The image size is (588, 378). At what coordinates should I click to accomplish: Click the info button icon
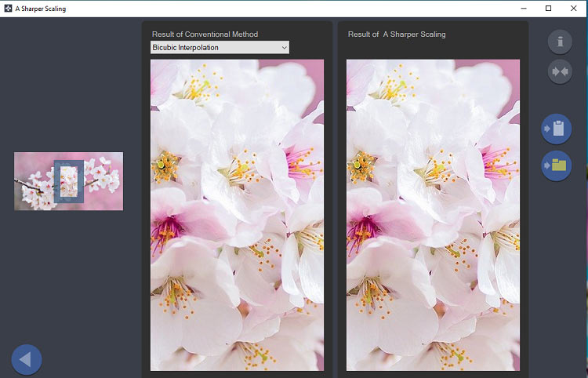click(x=560, y=42)
